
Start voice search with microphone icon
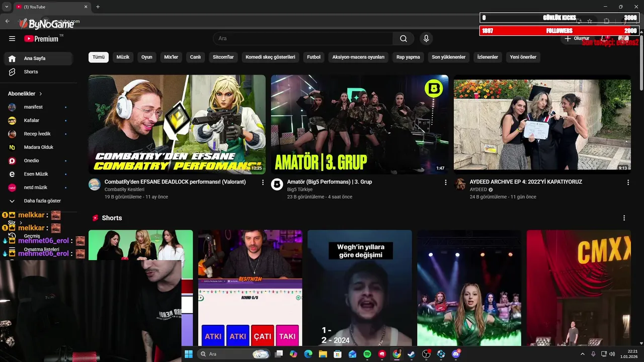pos(426,39)
